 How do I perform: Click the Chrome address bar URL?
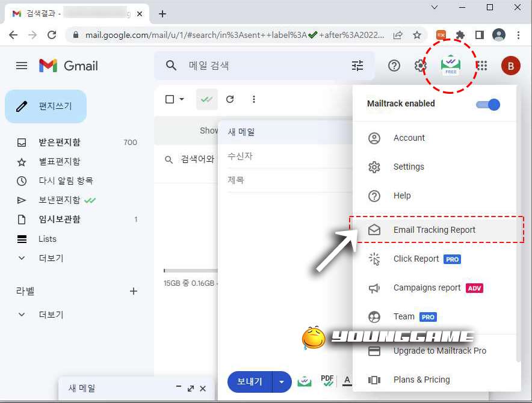click(235, 35)
